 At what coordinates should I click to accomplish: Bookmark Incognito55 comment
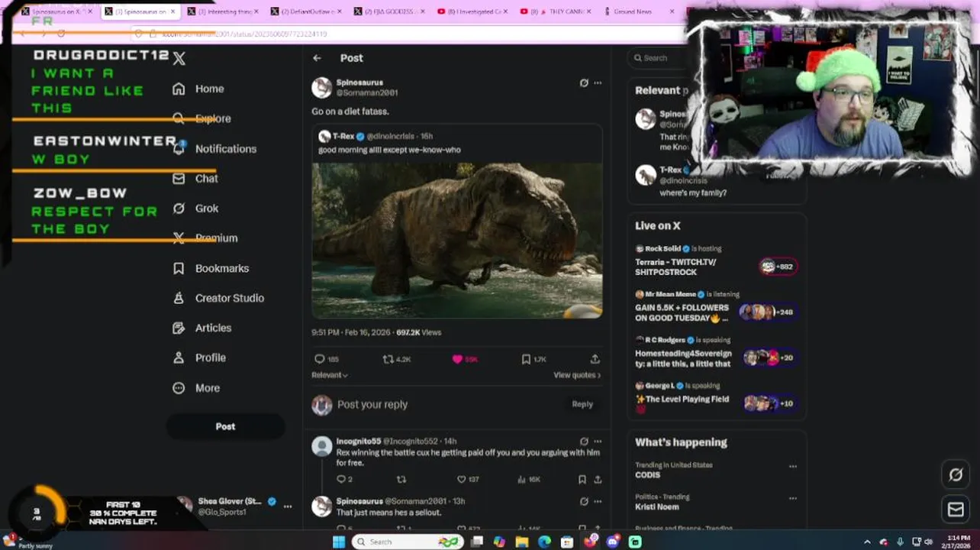point(582,480)
